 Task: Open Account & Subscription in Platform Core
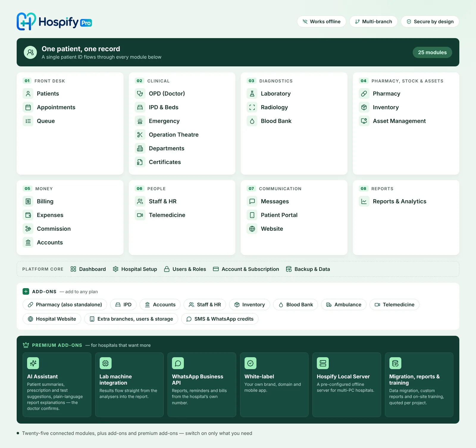(246, 269)
